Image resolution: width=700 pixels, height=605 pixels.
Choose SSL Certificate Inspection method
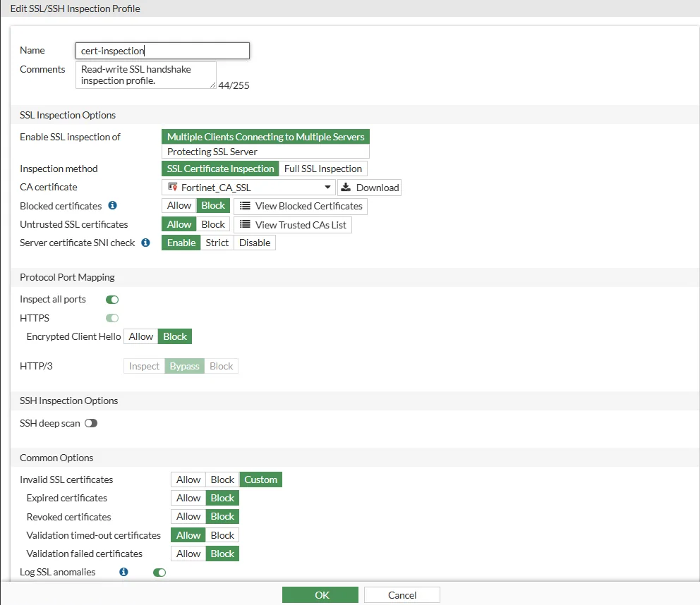click(x=220, y=169)
